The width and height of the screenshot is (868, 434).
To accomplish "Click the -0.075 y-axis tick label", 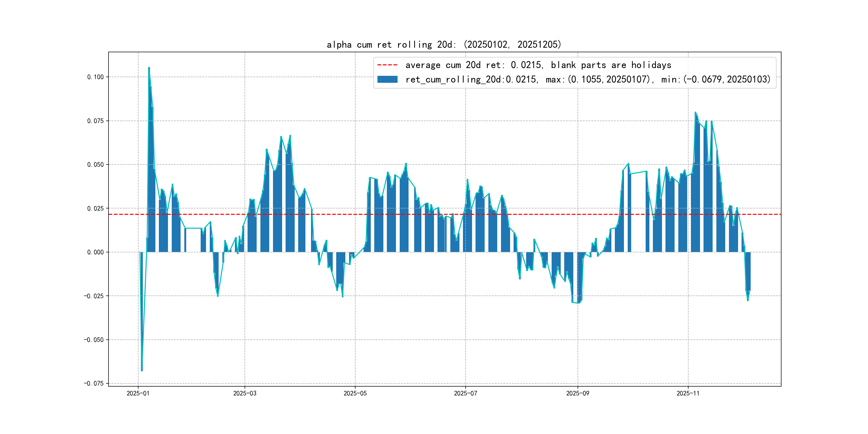I will (94, 383).
